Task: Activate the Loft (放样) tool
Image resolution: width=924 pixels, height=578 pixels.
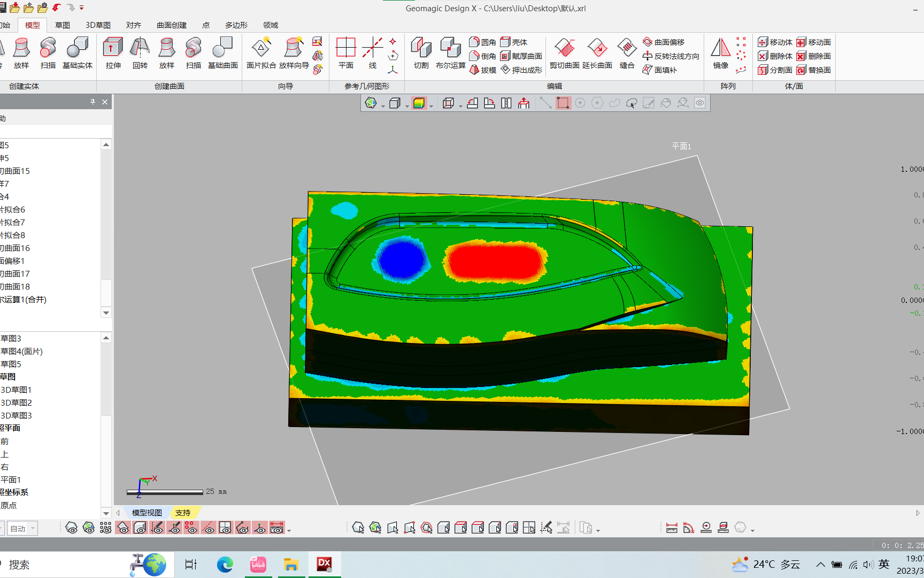Action: [166, 54]
